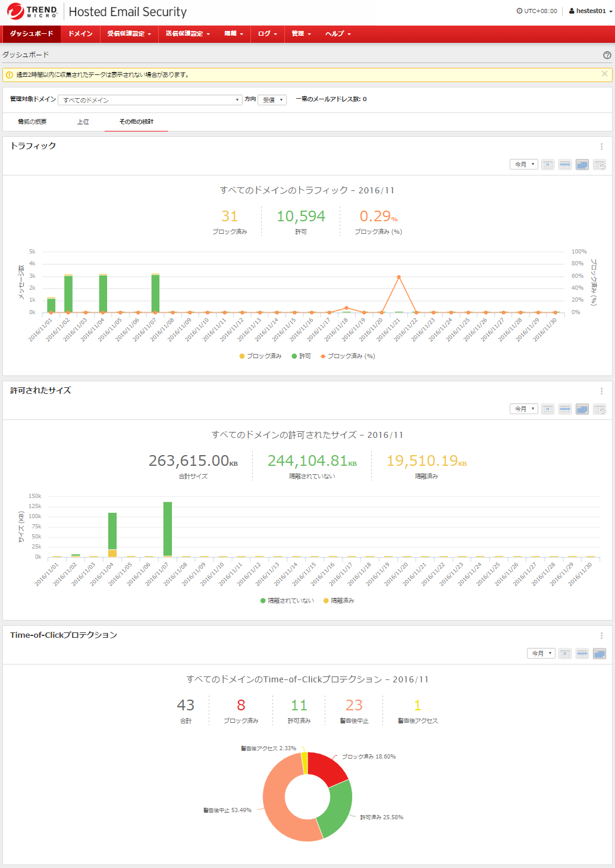Switch to the 上位 tab
The height and width of the screenshot is (868, 615).
(x=83, y=122)
